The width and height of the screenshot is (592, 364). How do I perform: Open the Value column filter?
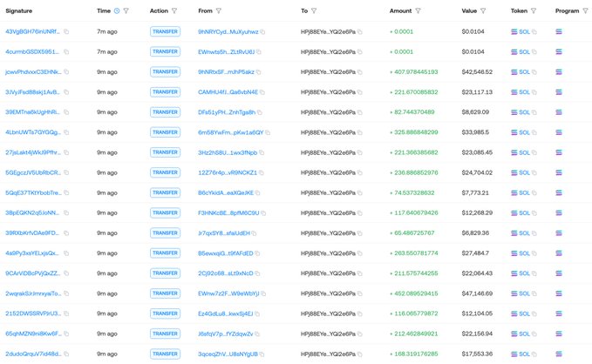(x=483, y=11)
